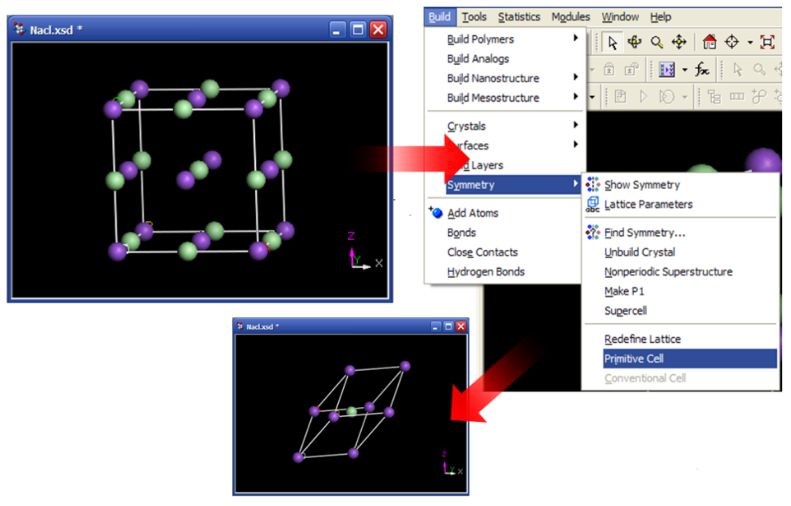This screenshot has width=791, height=506.
Task: Click the fit-to-view bracket icon
Action: [767, 42]
